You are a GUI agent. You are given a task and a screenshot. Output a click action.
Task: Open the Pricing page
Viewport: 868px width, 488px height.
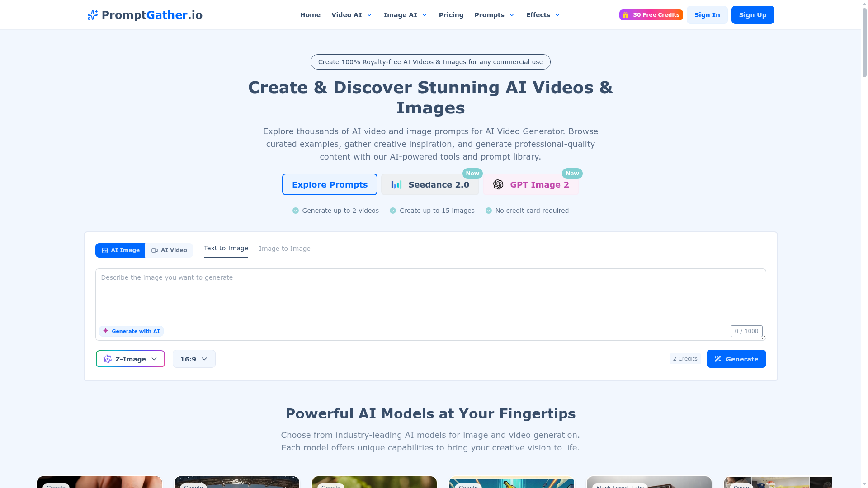click(x=451, y=15)
